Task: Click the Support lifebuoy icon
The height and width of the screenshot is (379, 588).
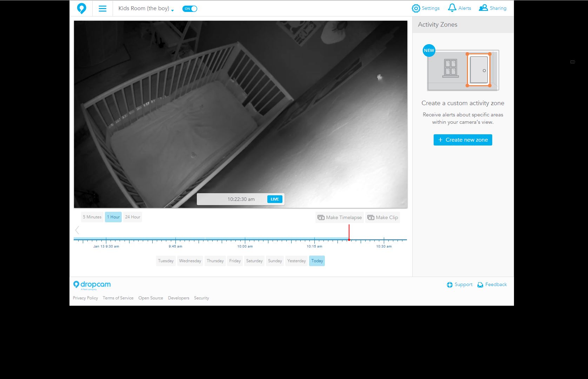Action: [x=449, y=285]
